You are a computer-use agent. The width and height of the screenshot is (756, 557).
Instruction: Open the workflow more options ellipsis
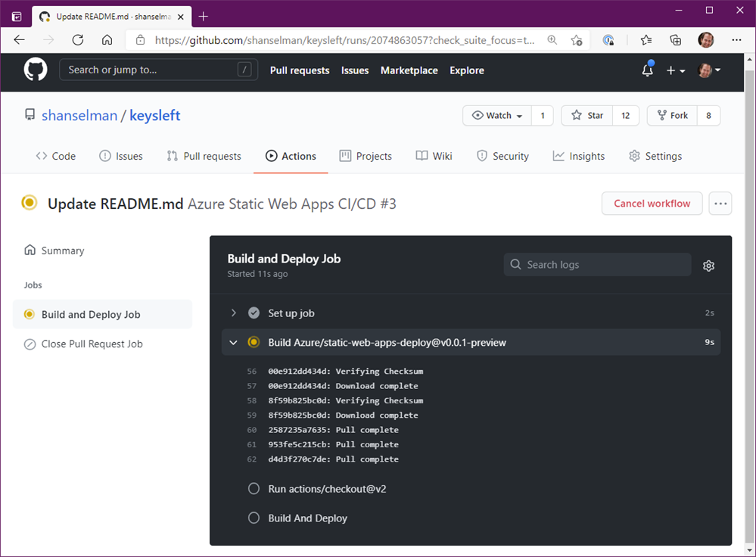click(720, 204)
